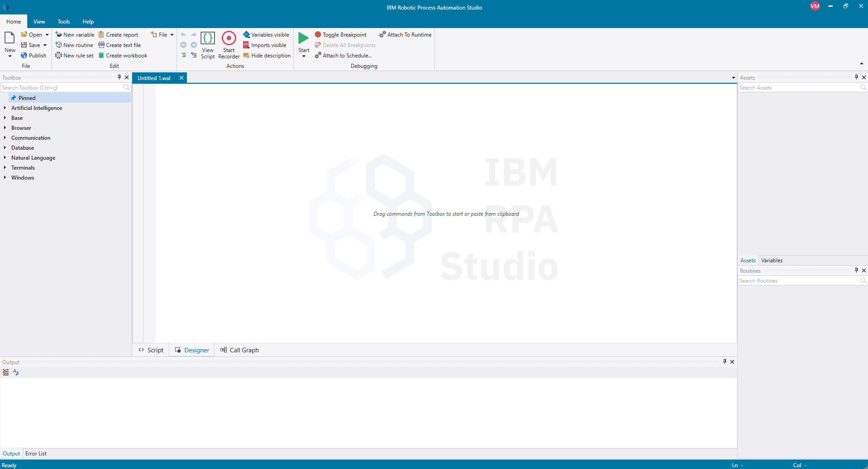Open the Help ribbon tab

coord(88,22)
